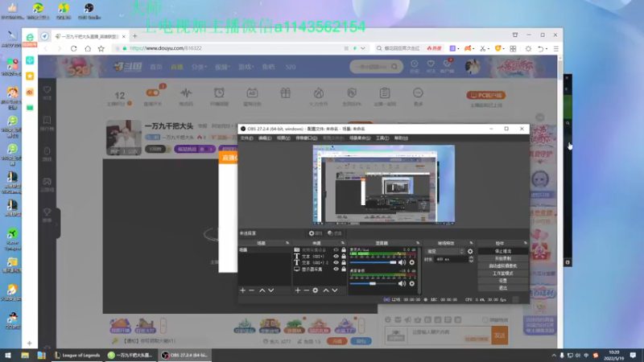Toggle visibility of text GDI+ 2 source

(336, 263)
